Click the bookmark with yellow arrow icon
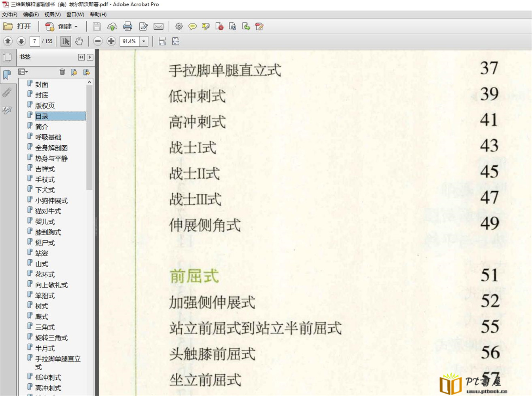Screen dimensions: 532x396 [x=86, y=72]
